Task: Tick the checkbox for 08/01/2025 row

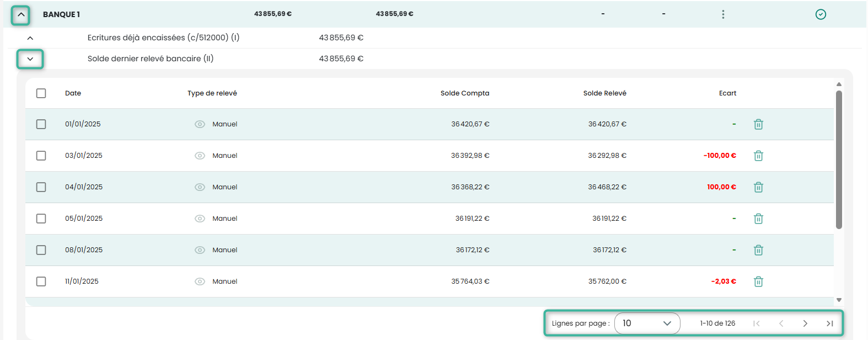Action: [41, 250]
